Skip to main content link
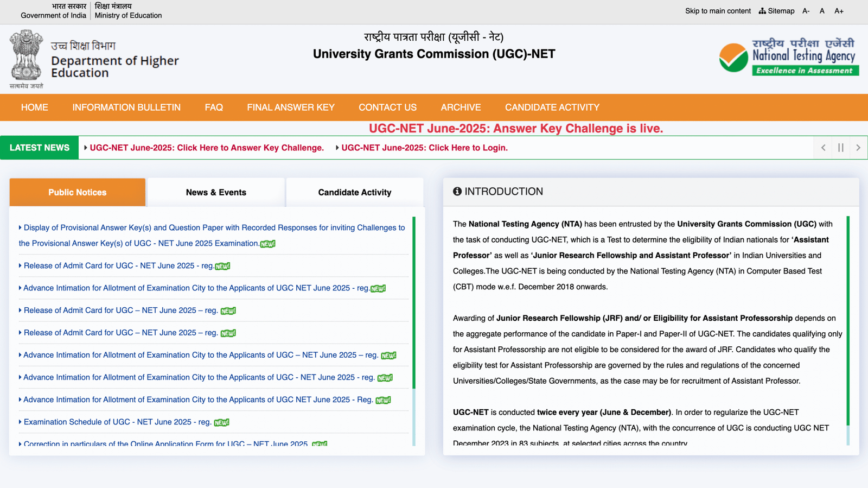Screen dimensions: 868x488 718,11
